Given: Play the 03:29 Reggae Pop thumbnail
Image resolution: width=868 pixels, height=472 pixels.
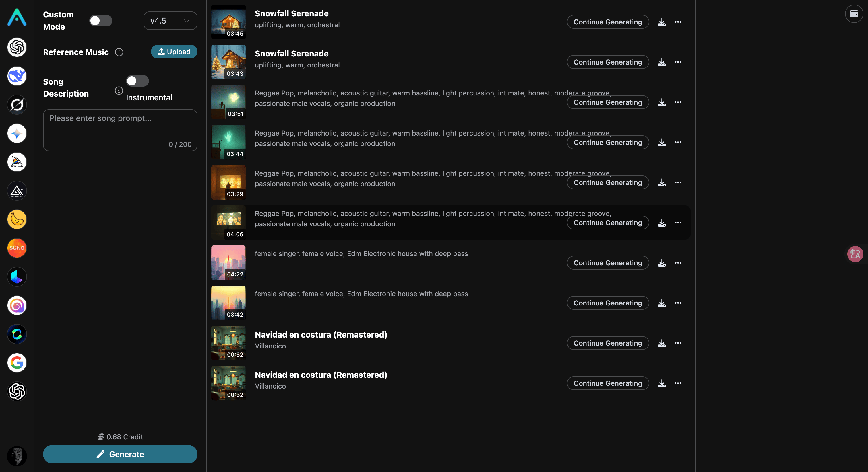Looking at the screenshot, I should point(228,182).
